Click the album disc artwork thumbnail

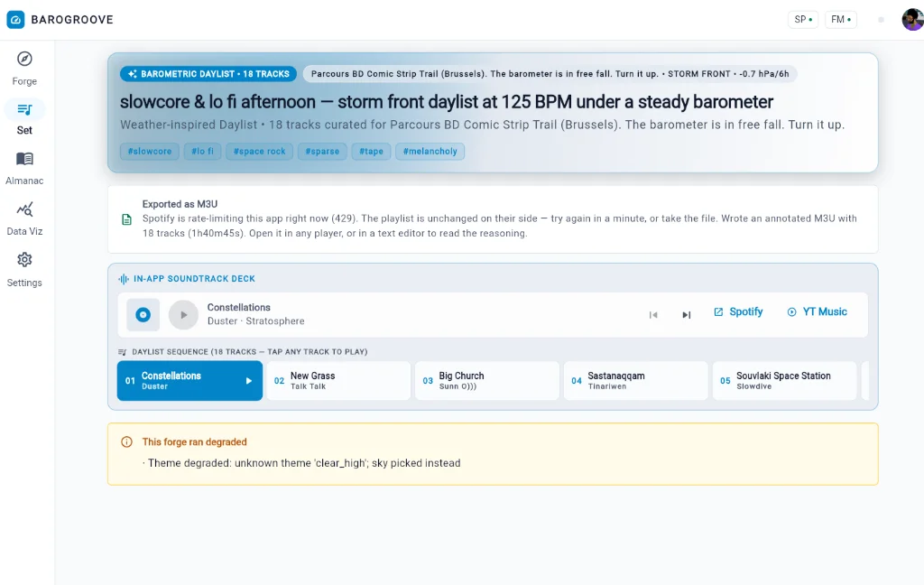[143, 315]
